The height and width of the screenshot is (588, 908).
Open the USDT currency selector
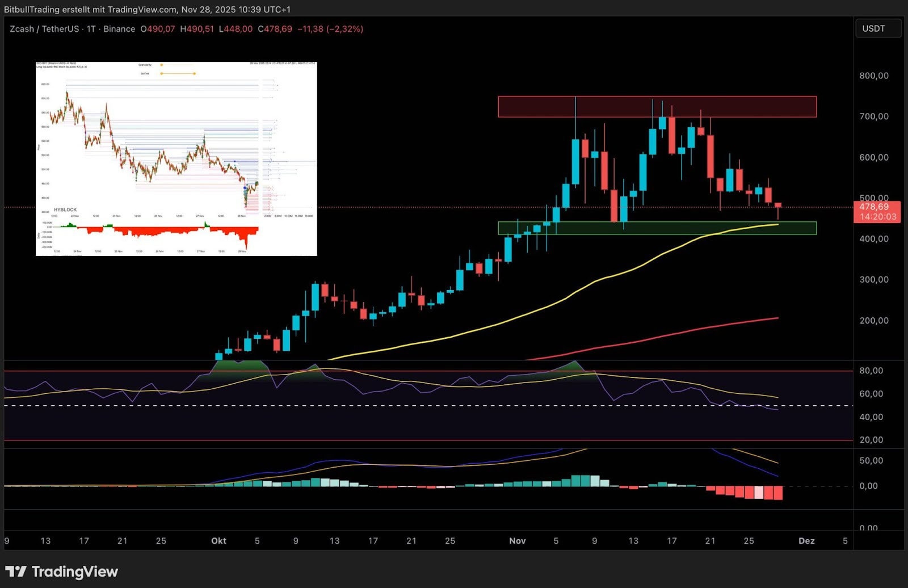pyautogui.click(x=877, y=28)
